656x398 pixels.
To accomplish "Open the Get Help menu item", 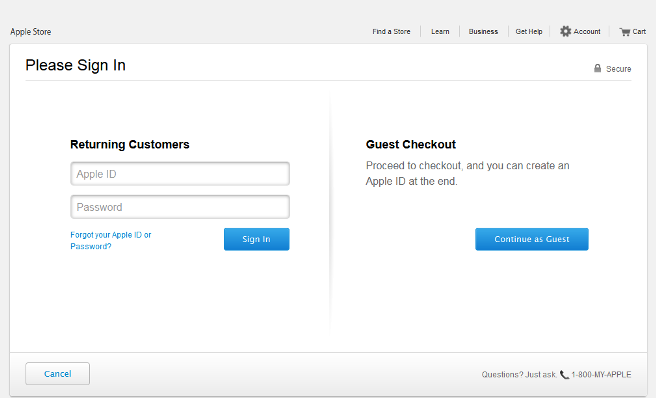I will click(x=529, y=31).
